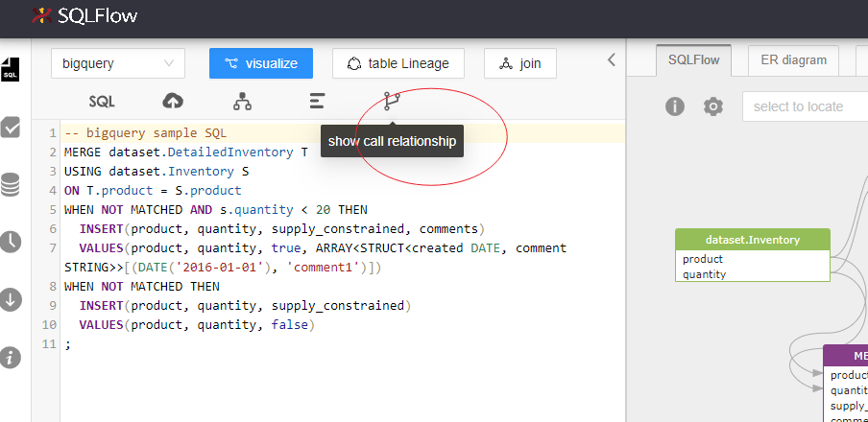Click the hierarchy tree icon above the editor
868x422 pixels.
click(243, 102)
